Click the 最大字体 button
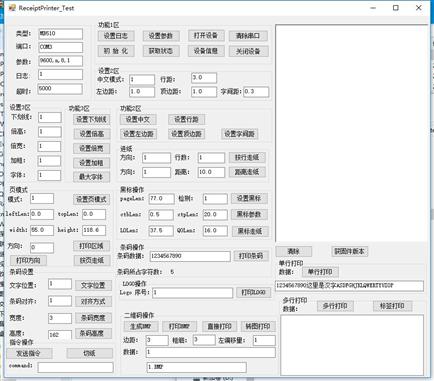434x381 pixels. (x=91, y=177)
